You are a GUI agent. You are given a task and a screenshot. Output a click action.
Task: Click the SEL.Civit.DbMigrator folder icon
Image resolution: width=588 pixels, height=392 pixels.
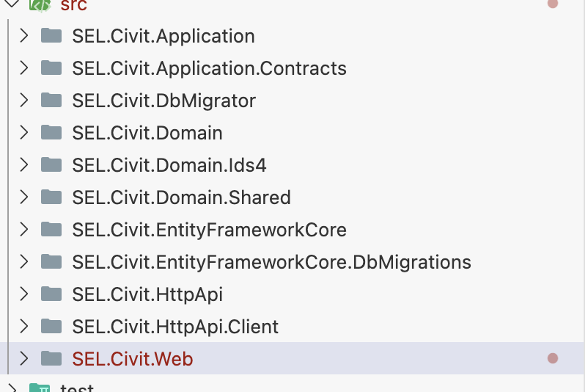point(51,100)
